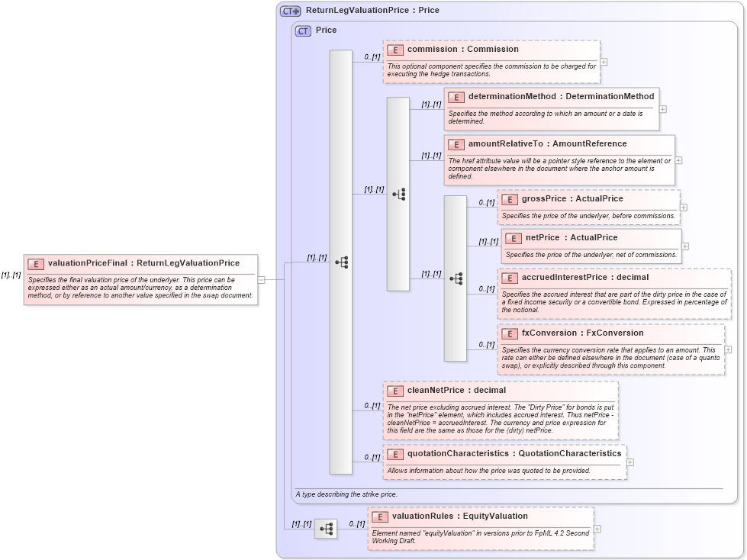This screenshot has height=560, width=747.
Task: Expand determinationMethod via its plus box
Action: 663,109
